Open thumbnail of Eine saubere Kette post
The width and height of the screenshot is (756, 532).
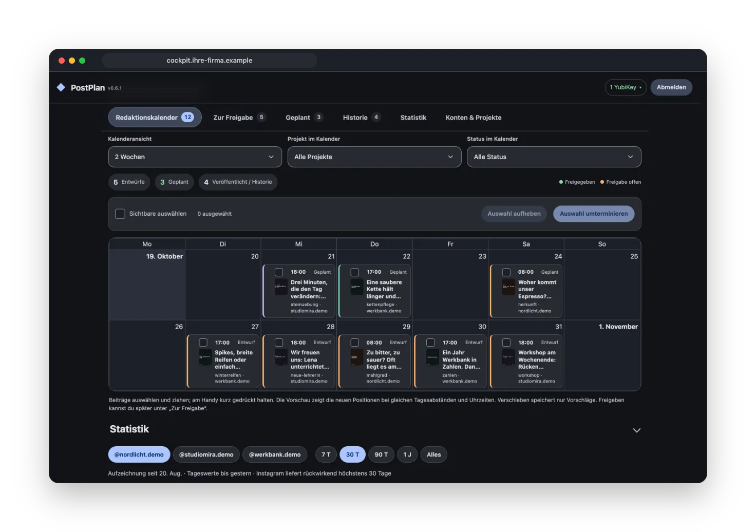pos(357,287)
